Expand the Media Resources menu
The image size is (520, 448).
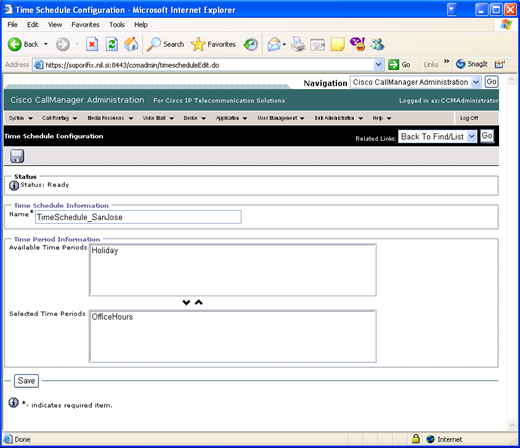(x=110, y=118)
